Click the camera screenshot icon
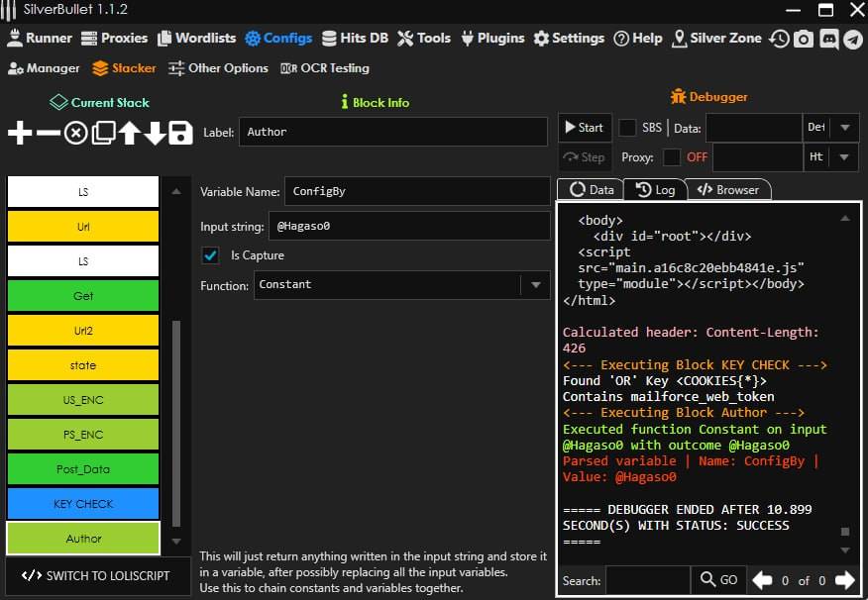 [804, 39]
